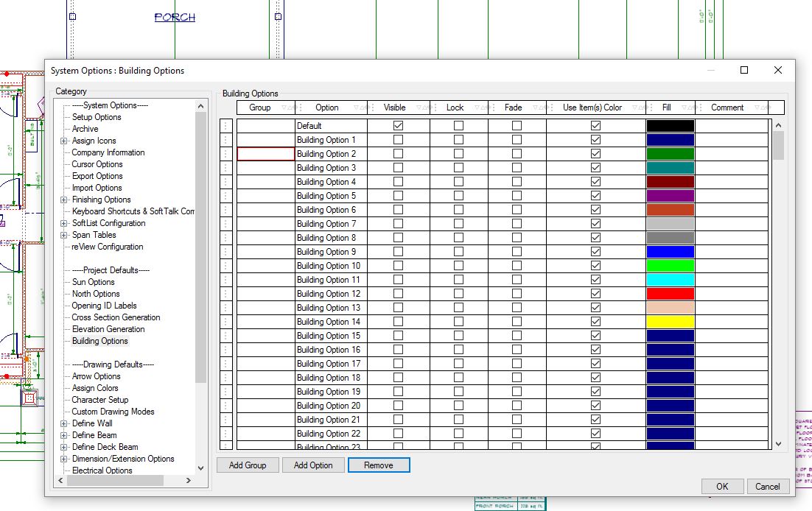
Task: Click sort icons in Option column header
Action: point(359,108)
